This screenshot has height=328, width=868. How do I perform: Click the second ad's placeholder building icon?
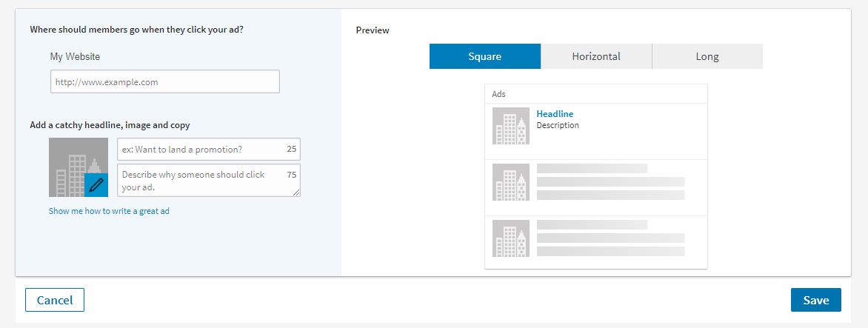511,182
